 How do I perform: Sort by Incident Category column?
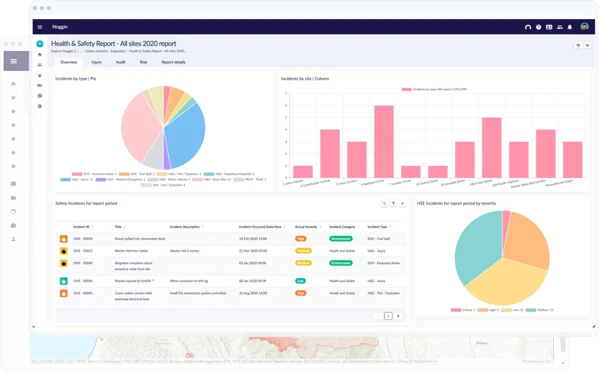click(x=344, y=227)
